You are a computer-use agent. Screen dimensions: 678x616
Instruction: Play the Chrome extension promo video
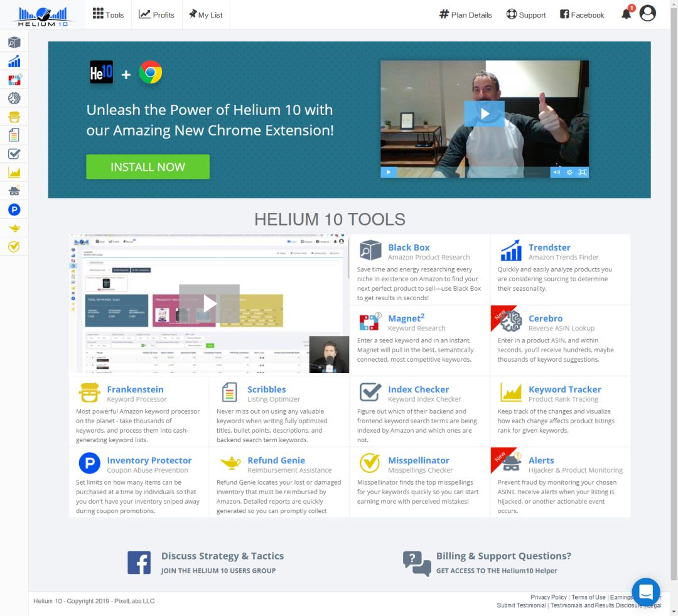tap(484, 114)
